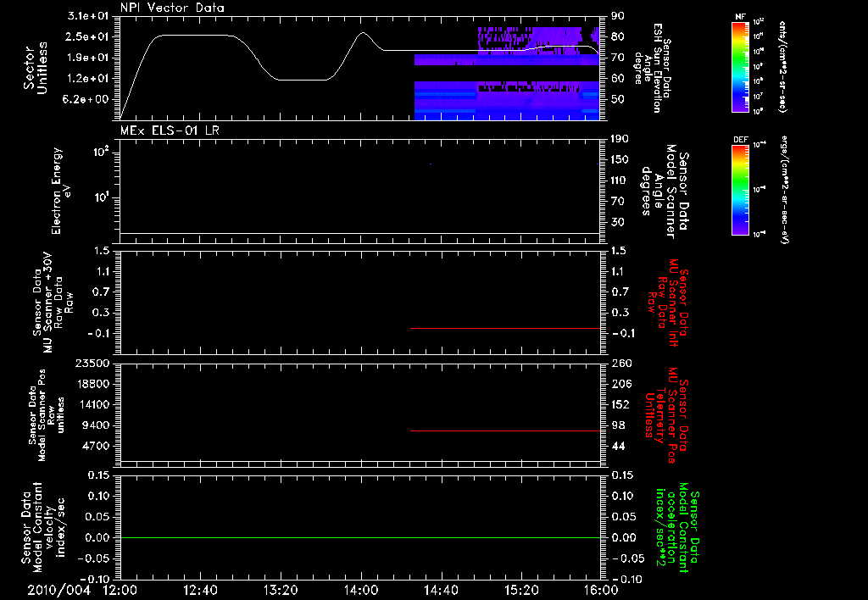Click the 14:00 time axis label
Image resolution: width=868 pixels, height=600 pixels.
(361, 590)
